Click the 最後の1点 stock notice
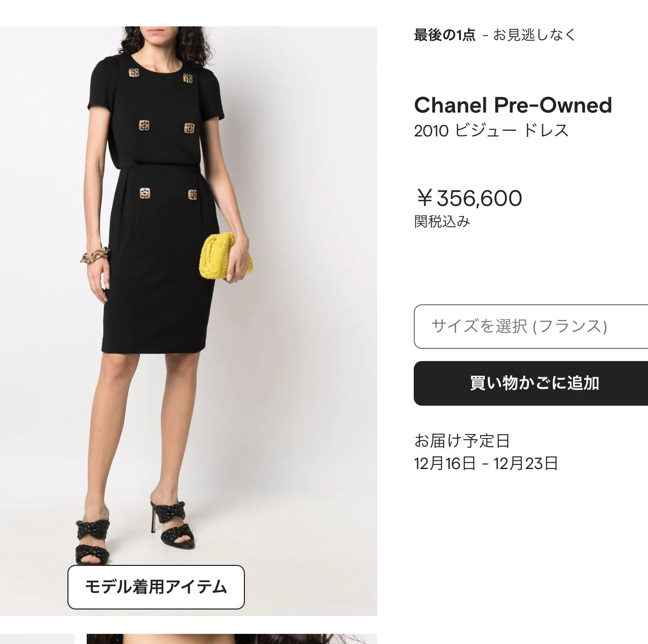This screenshot has height=644, width=648. 445,35
